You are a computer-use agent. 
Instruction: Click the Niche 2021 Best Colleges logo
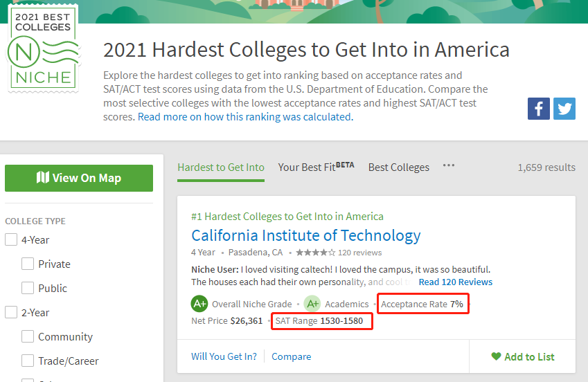tap(43, 48)
